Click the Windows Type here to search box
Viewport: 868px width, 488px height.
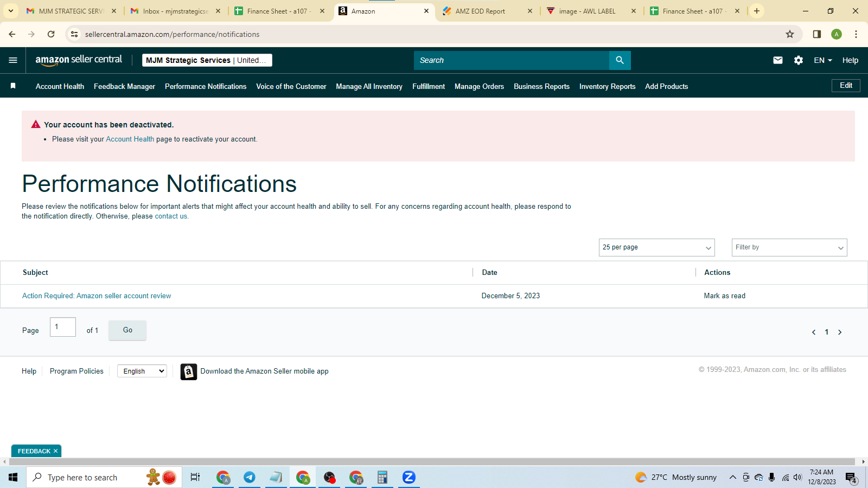click(104, 477)
